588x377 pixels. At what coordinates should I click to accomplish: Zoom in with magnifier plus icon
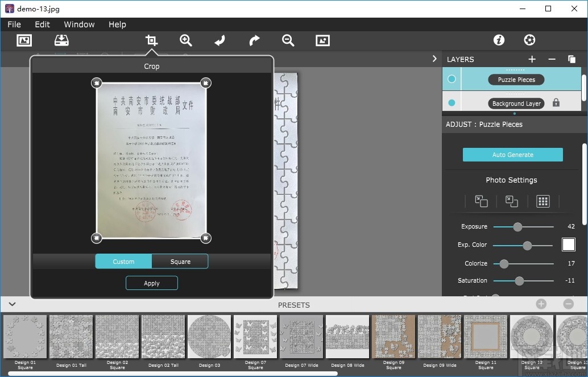coord(185,40)
